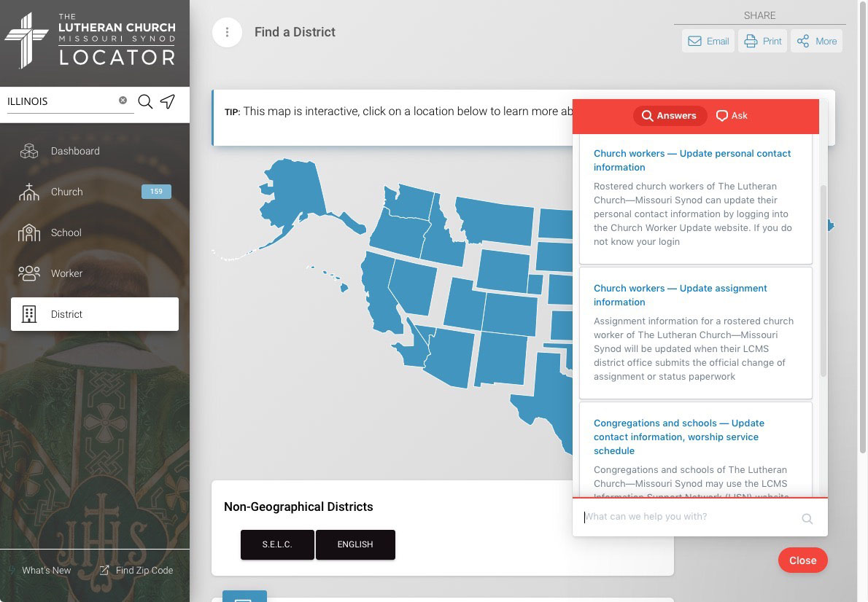
Task: Click the District icon in the sidebar
Action: [29, 314]
